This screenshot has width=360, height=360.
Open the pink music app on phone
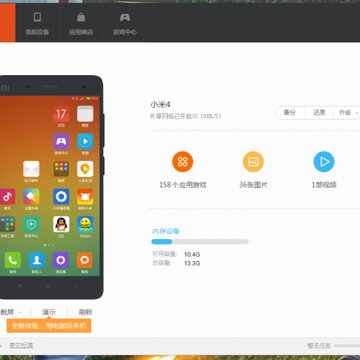click(7, 197)
